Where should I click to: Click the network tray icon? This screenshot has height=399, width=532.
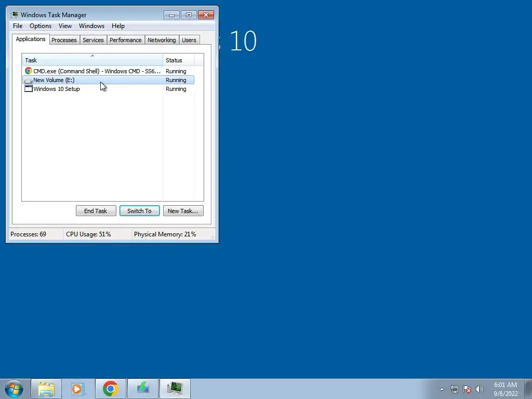(454, 389)
